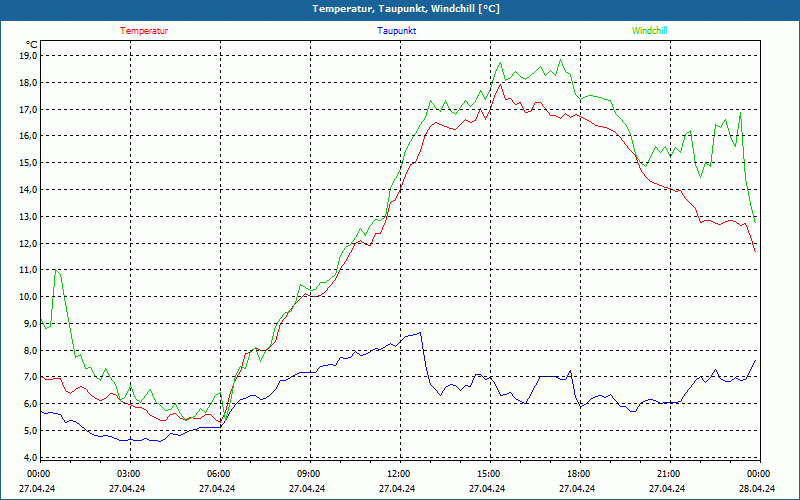
Task: Click the 09:00 time axis label
Action: point(308,474)
